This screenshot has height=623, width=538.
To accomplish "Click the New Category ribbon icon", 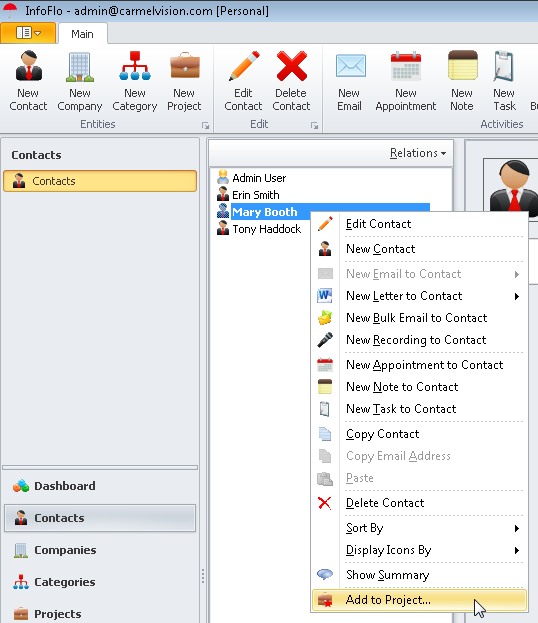I will 135,66.
